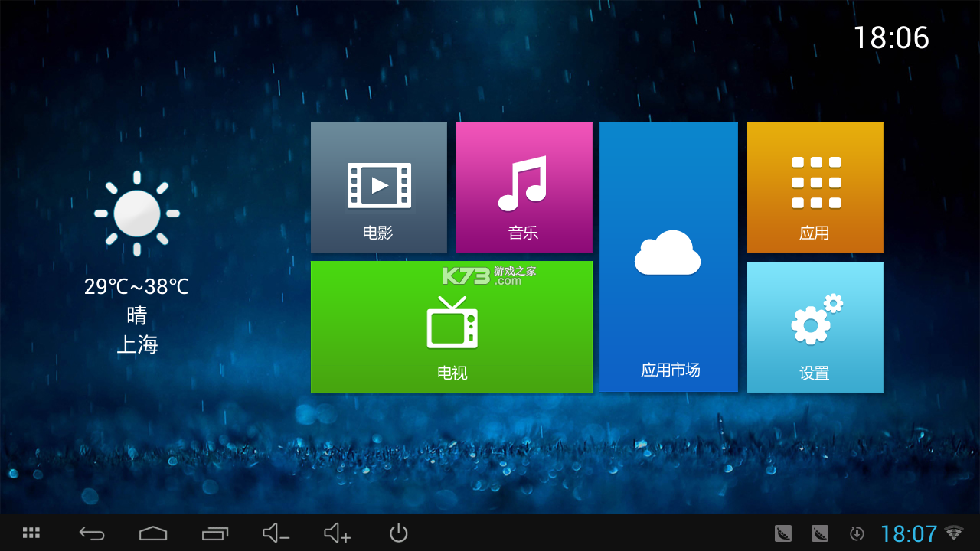Click the temperature text 29℃~38℃

point(136,287)
